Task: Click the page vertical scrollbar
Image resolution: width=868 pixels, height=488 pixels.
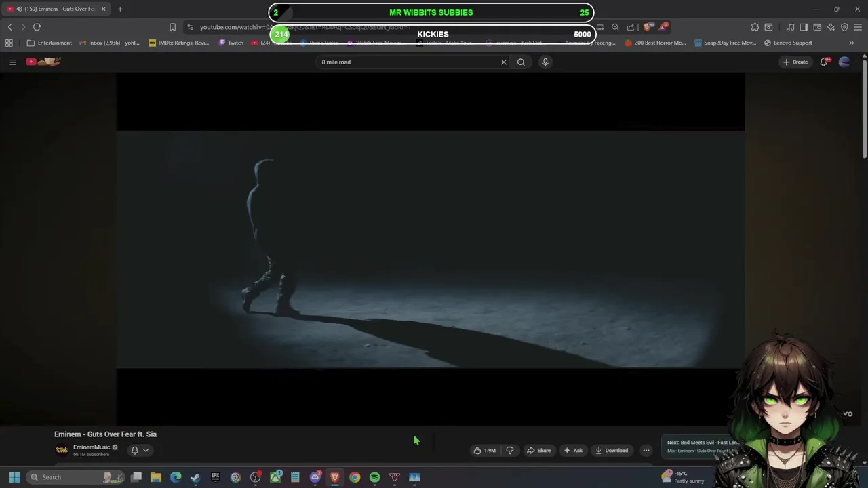Action: tap(864, 108)
